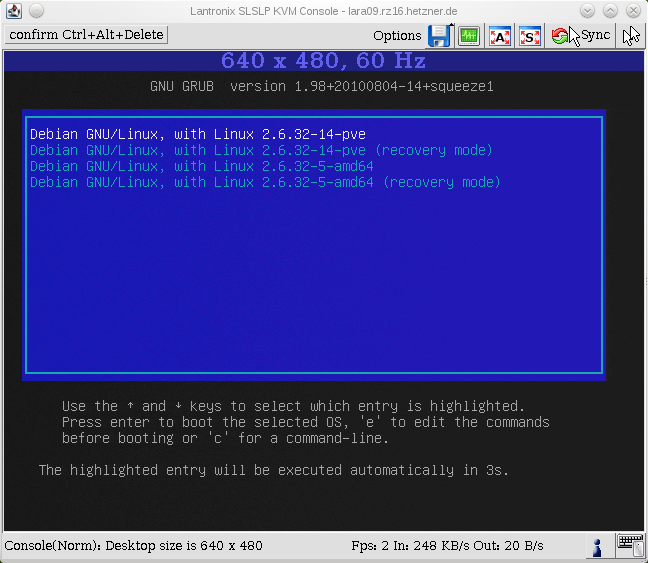Open the soft keyboard icon in status bar
This screenshot has height=563, width=648.
pyautogui.click(x=630, y=545)
